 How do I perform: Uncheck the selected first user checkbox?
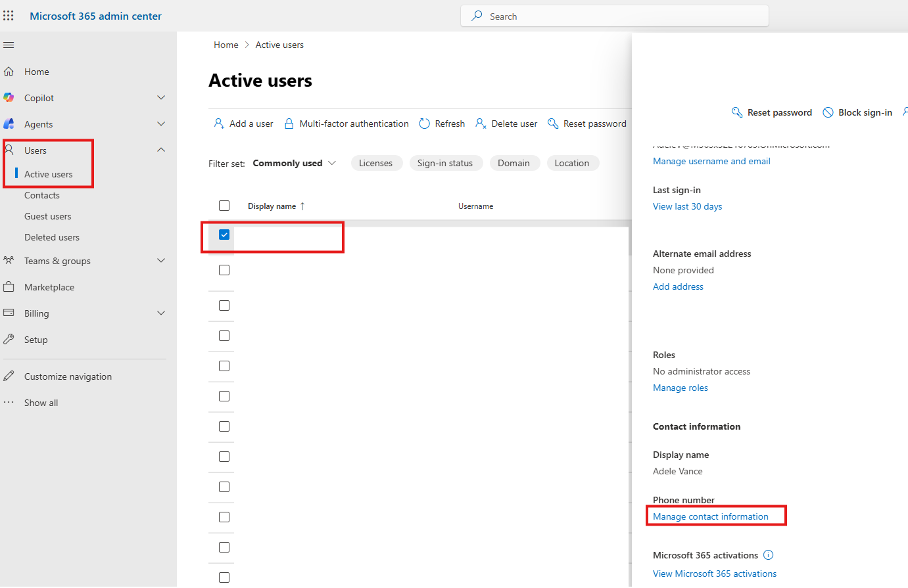tap(224, 235)
